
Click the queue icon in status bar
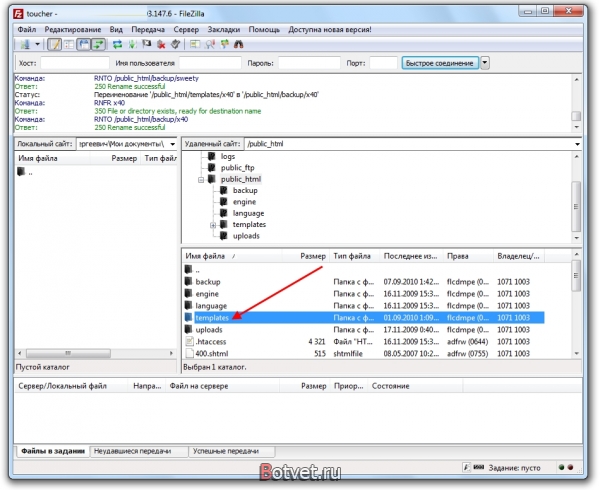(479, 467)
